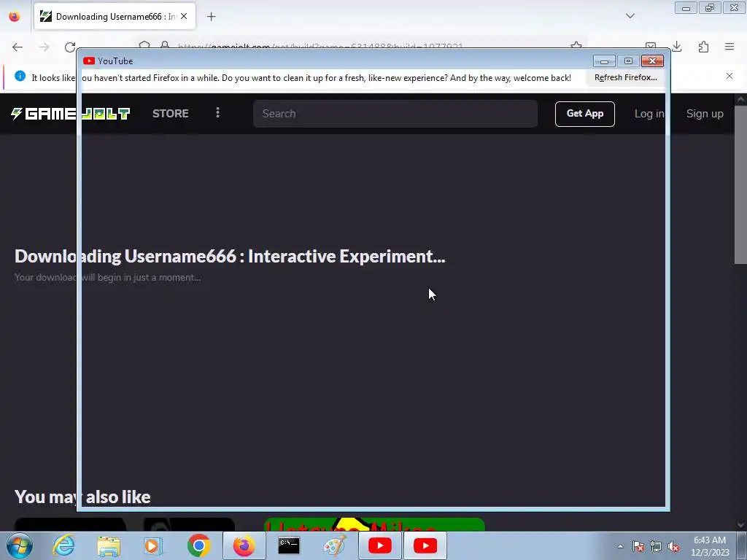Open the network tray icon
The image size is (747, 560).
coord(656,547)
